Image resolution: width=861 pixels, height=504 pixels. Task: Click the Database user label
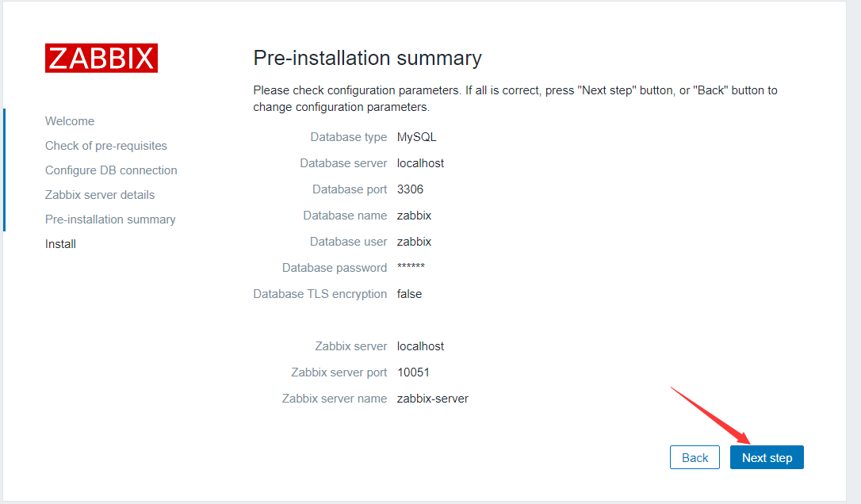pos(348,242)
